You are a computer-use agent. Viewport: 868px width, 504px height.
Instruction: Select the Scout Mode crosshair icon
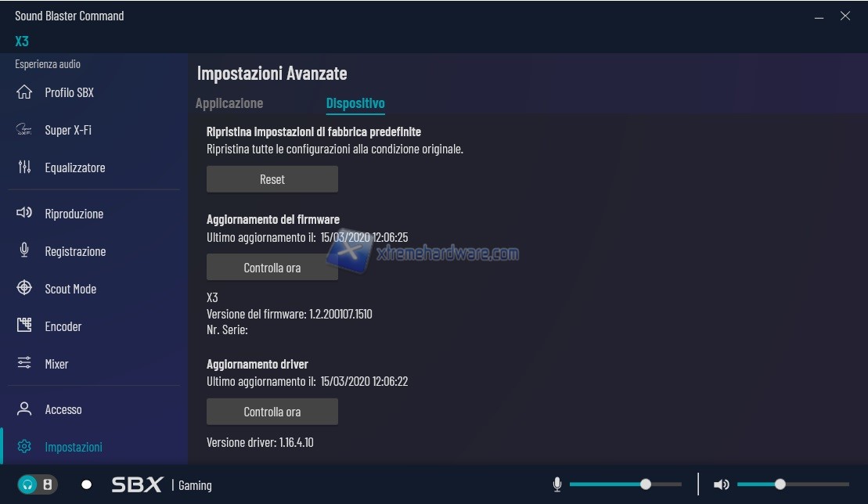[x=24, y=288]
